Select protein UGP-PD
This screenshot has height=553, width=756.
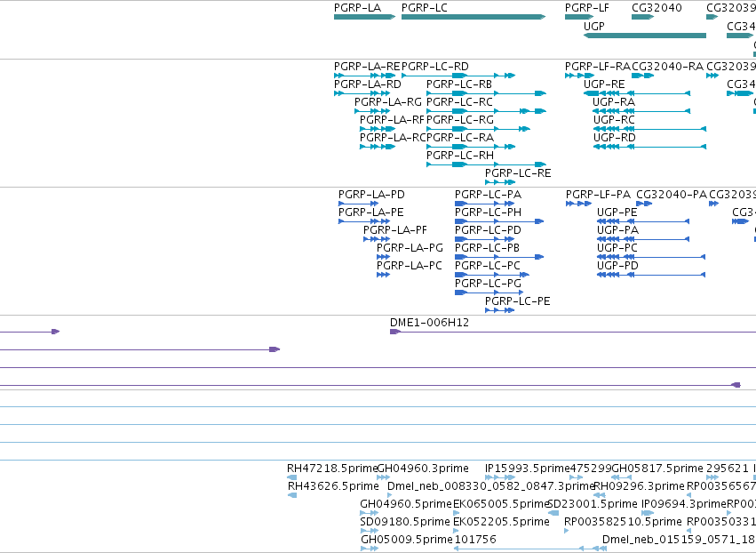651,275
